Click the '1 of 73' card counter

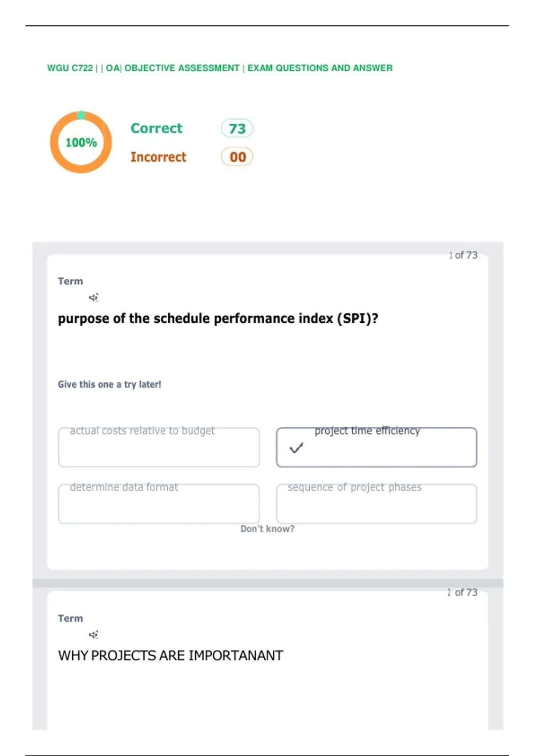[463, 255]
